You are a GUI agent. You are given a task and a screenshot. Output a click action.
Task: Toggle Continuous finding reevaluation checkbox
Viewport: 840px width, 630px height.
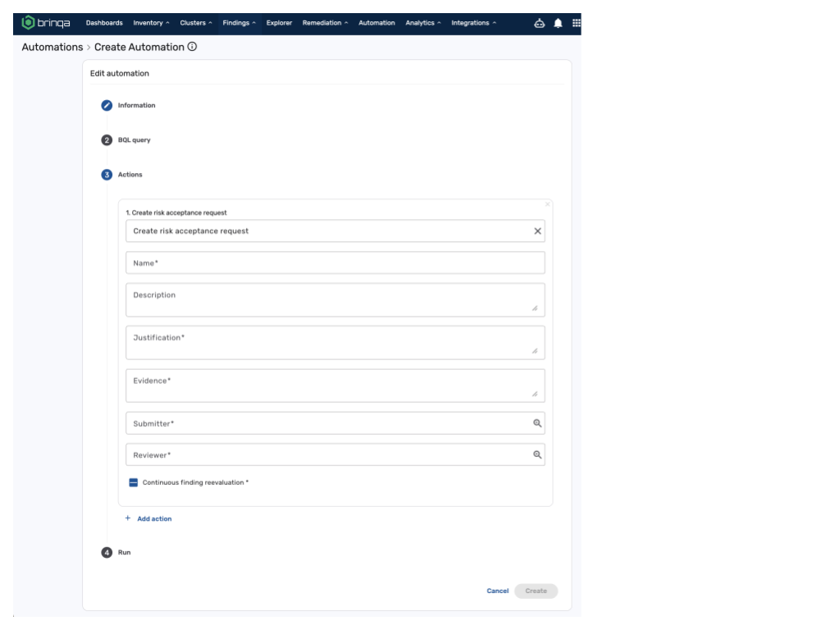click(x=134, y=482)
